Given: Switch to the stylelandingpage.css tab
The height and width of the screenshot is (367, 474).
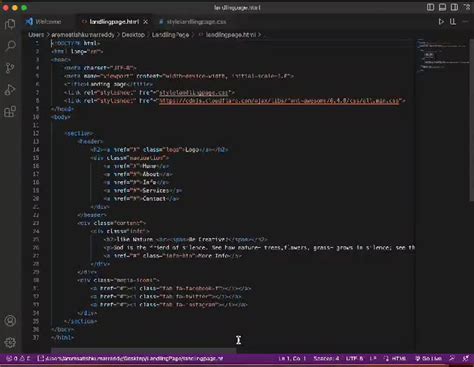Looking at the screenshot, I should click(193, 22).
